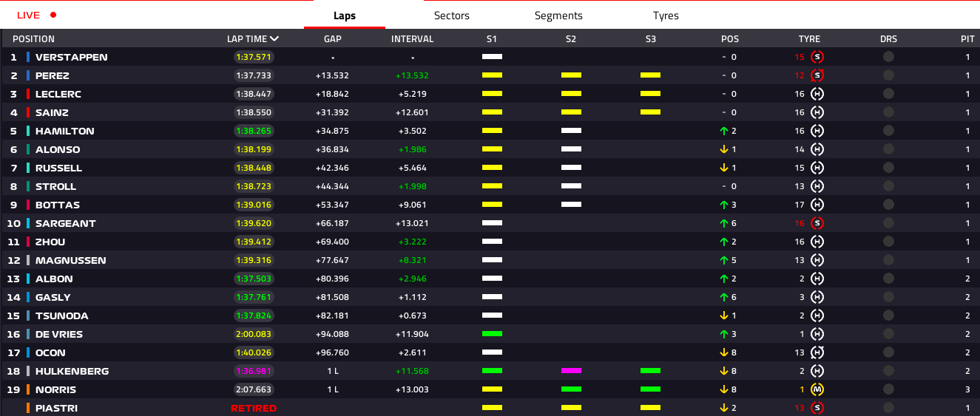The width and height of the screenshot is (980, 416).
Task: Click Albon's DRS indicator dot
Action: tap(888, 279)
